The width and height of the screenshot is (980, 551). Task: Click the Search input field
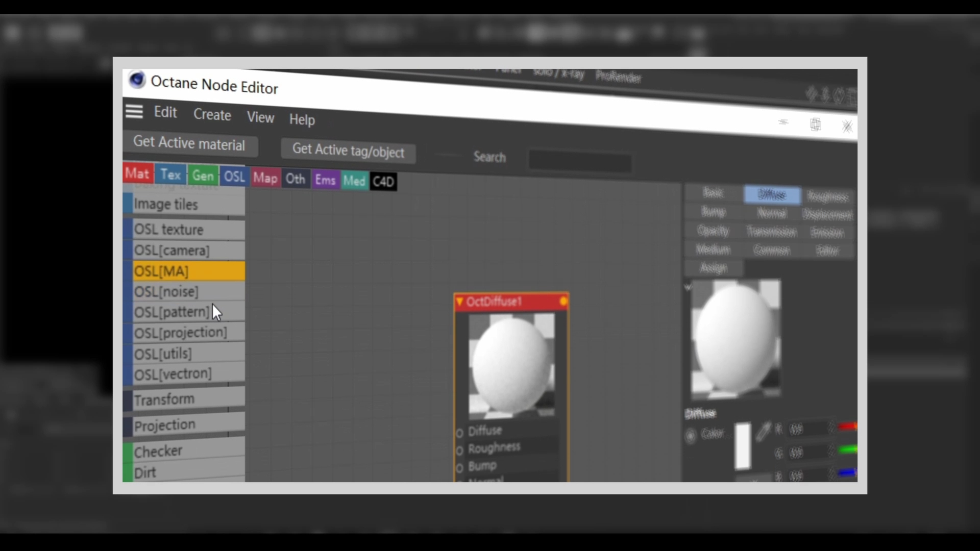[580, 162]
